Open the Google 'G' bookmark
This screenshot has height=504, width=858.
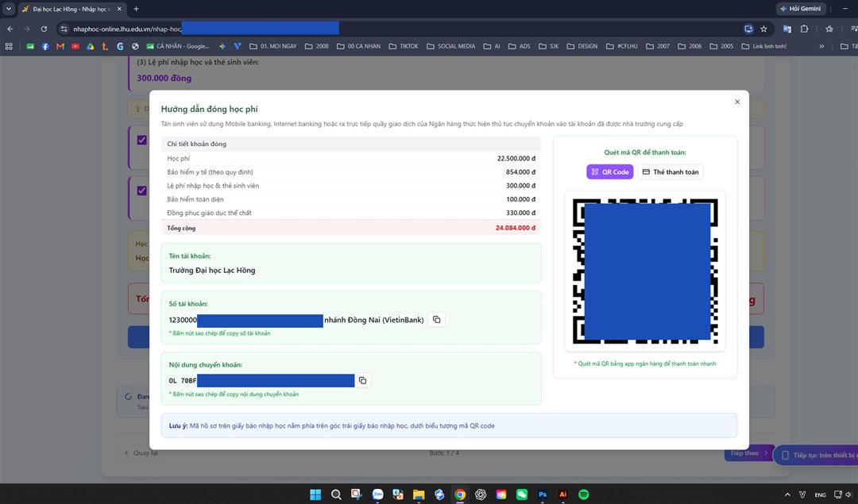click(x=120, y=47)
